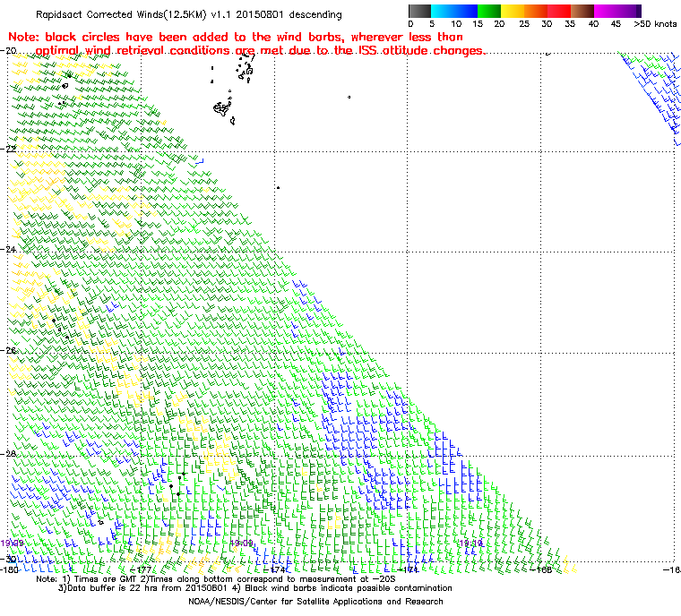
Task: Click the cyan-blue 5-15 knots legend segment
Action: (454, 11)
